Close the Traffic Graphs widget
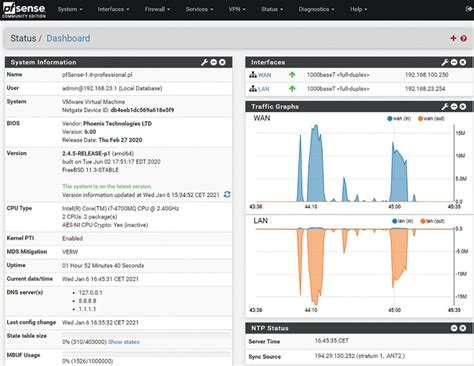Screen dimensions: 474x366 pyautogui.click(x=463, y=107)
